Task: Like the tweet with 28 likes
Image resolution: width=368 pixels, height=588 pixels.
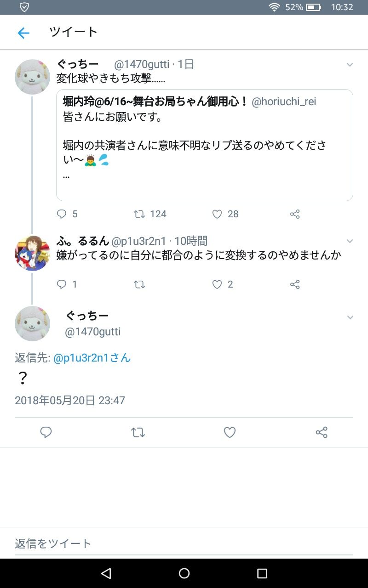Action: 217,214
